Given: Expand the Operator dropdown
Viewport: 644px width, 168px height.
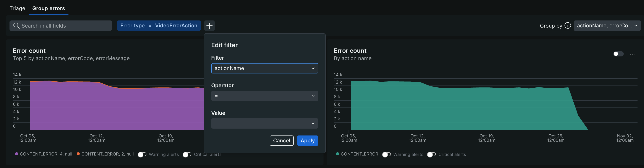Looking at the screenshot, I should pos(265,96).
